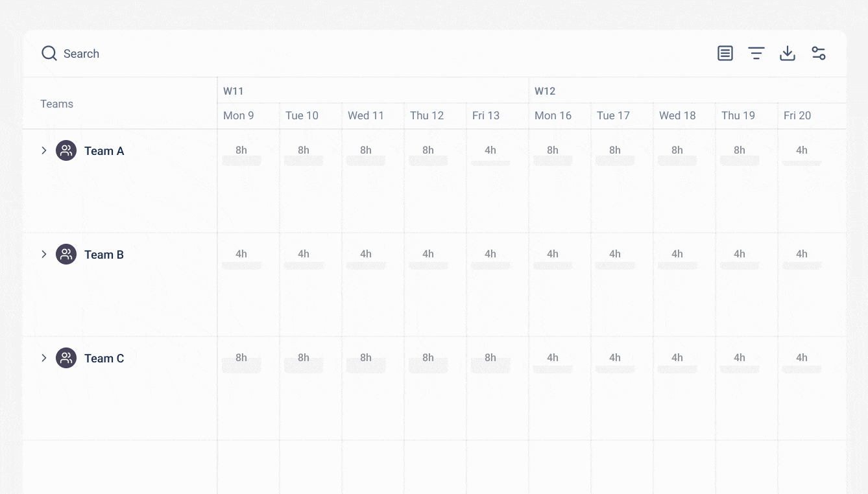Select the Thu 19 day header
Screen dimensions: 868x494
click(738, 115)
